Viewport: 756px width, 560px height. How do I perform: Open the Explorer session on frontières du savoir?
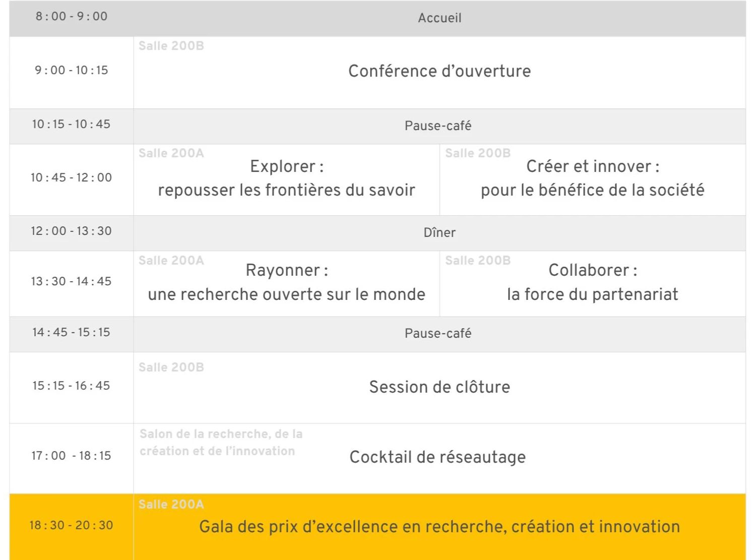pos(286,178)
